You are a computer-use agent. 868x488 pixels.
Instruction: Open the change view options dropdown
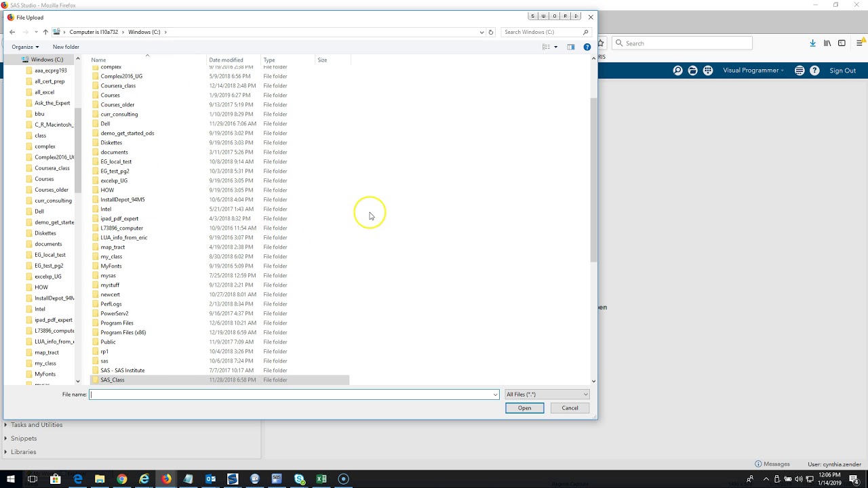click(555, 47)
